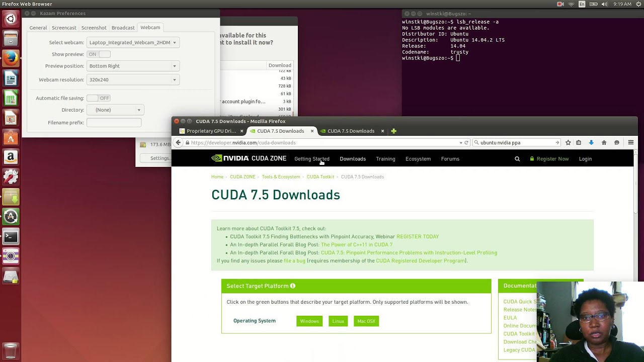Open Downloads menu on NVIDIA site

point(353,159)
